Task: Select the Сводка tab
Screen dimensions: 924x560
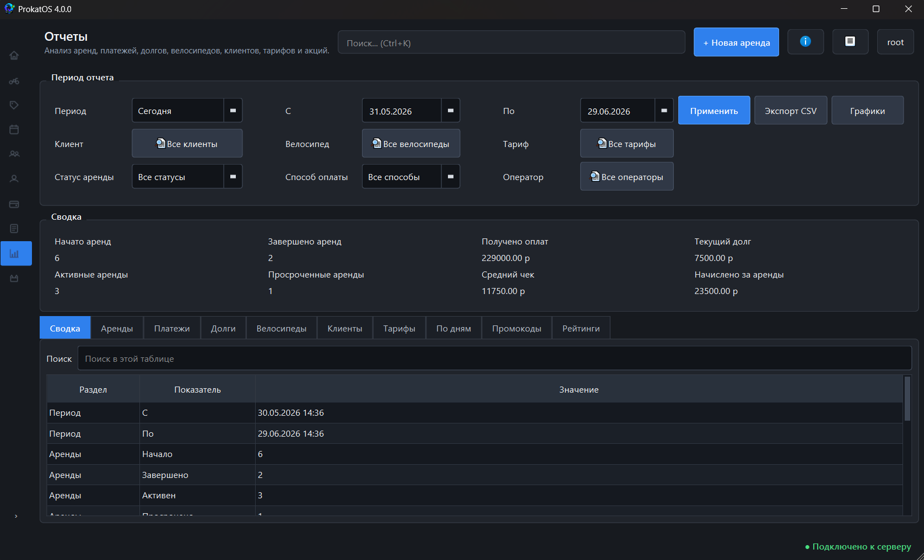Action: click(x=65, y=328)
